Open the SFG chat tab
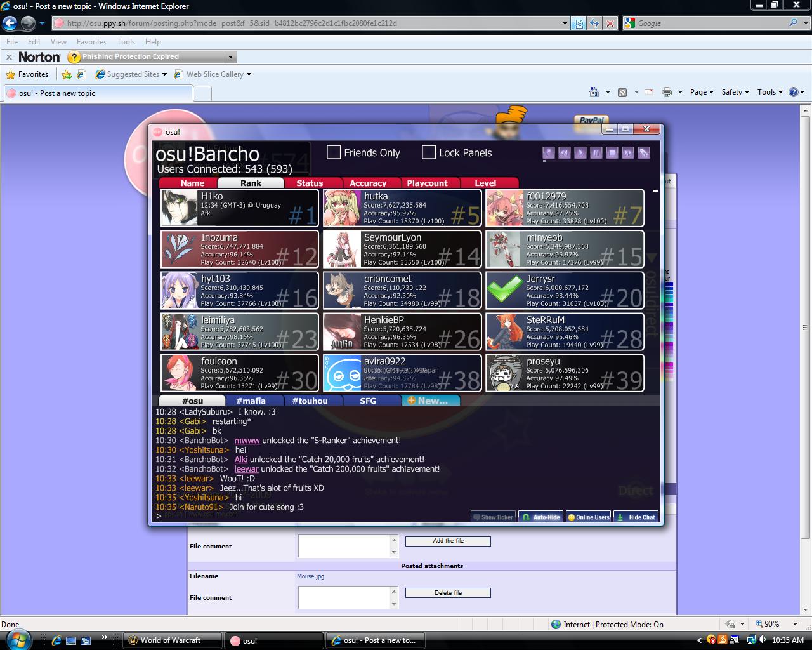812x650 pixels. click(x=368, y=401)
